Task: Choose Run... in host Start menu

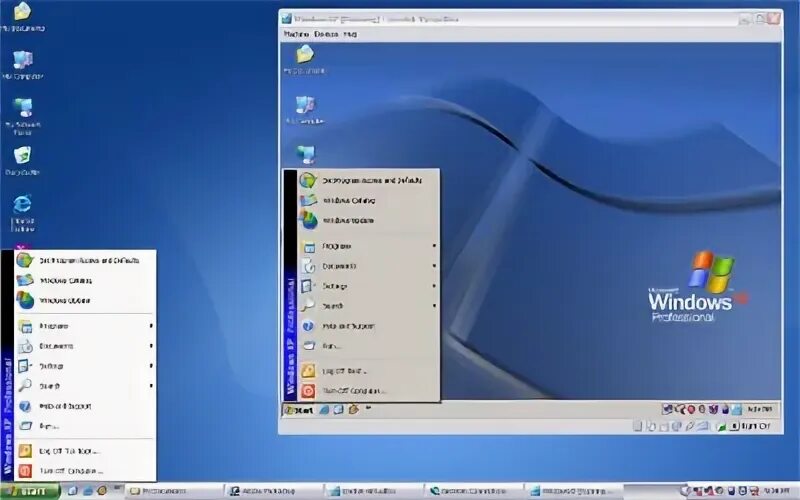Action: (85, 426)
